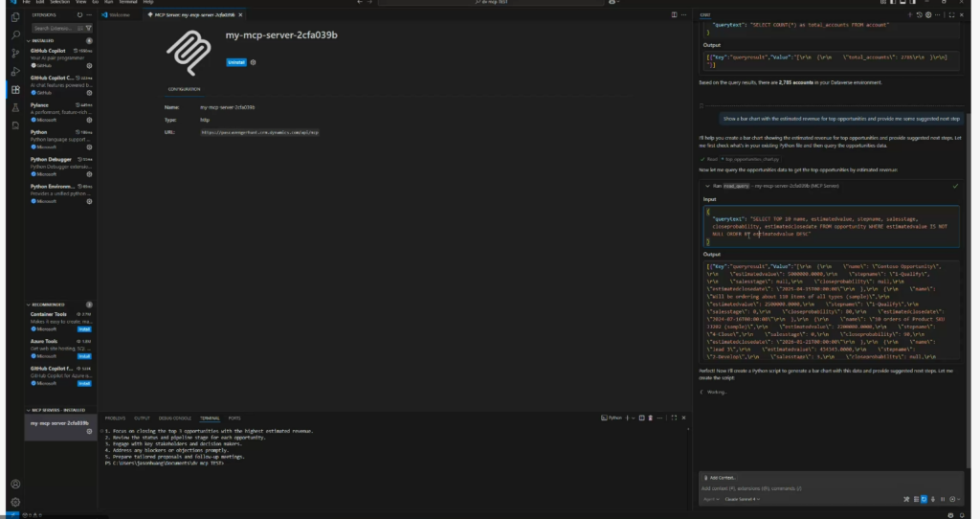
Task: Click the filter extensions funnel icon
Action: coord(89,28)
